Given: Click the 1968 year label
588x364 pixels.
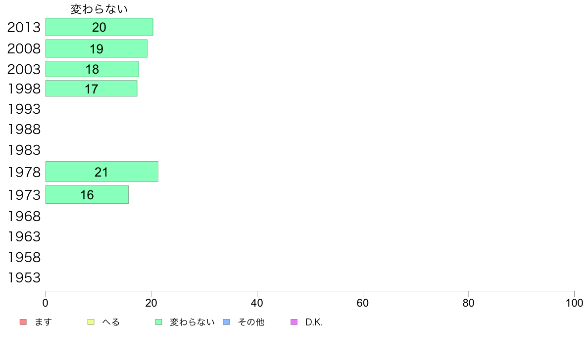Looking at the screenshot, I should click(24, 216).
